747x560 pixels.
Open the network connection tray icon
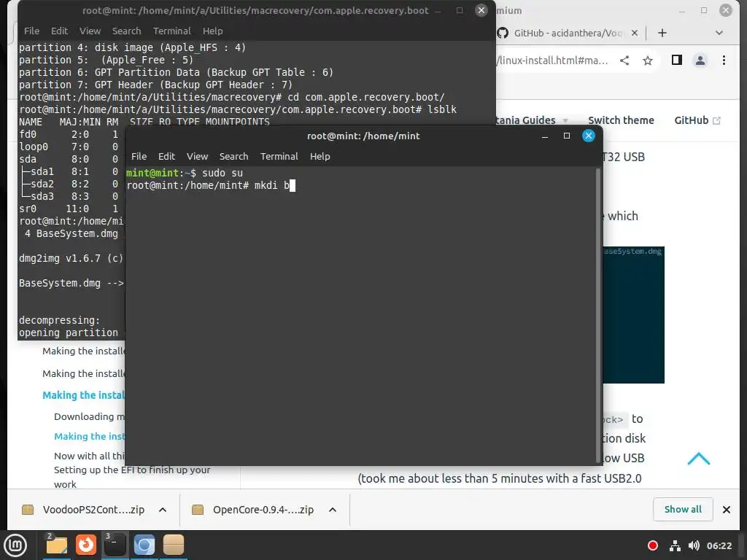click(x=675, y=545)
